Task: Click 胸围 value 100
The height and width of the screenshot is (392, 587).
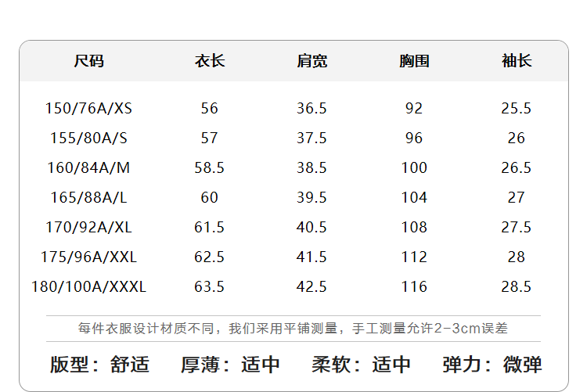Action: [x=414, y=167]
